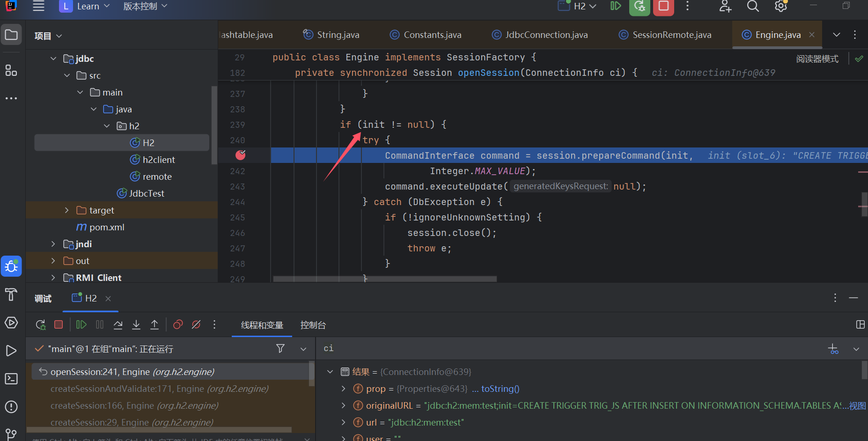Switch to SessionRemote.java tab
The image size is (868, 441).
tap(665, 35)
